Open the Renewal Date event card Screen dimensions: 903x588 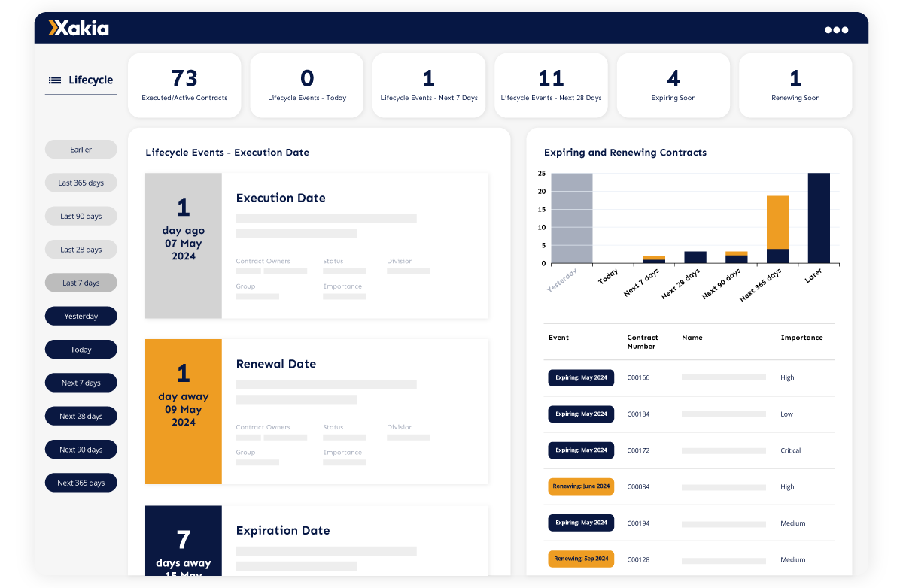coord(317,411)
